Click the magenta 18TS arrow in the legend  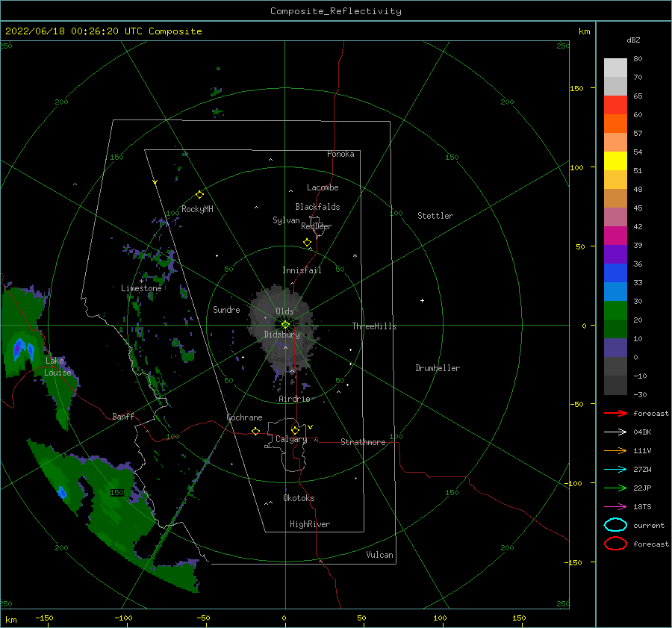(x=615, y=507)
